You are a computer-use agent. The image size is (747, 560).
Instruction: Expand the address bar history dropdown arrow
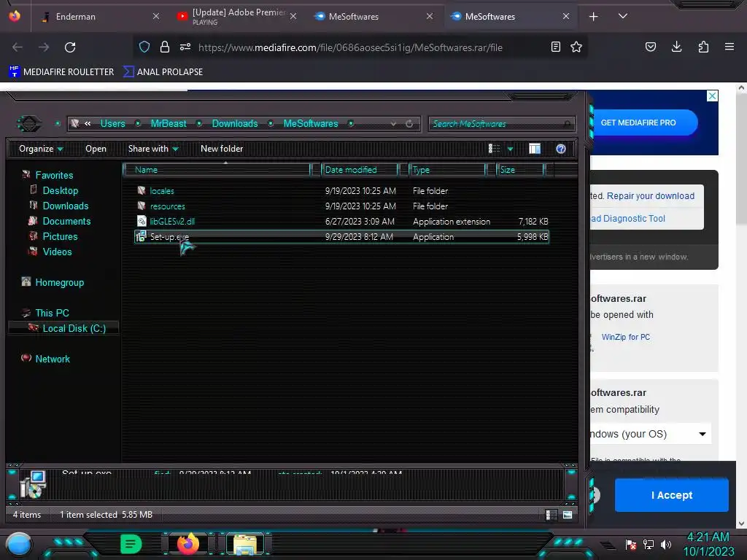[x=393, y=124]
